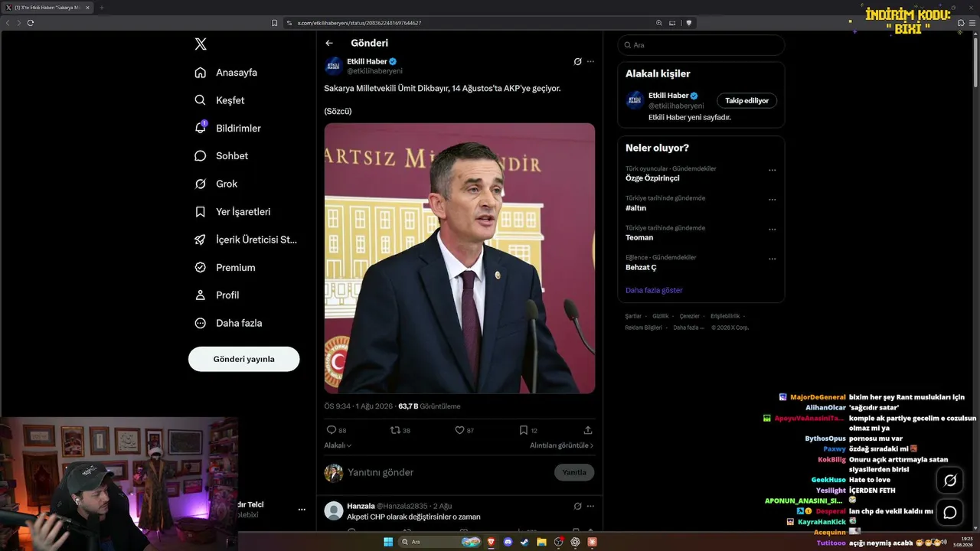This screenshot has width=980, height=551.
Task: Open ChatGPT from the taskbar
Action: click(575, 542)
